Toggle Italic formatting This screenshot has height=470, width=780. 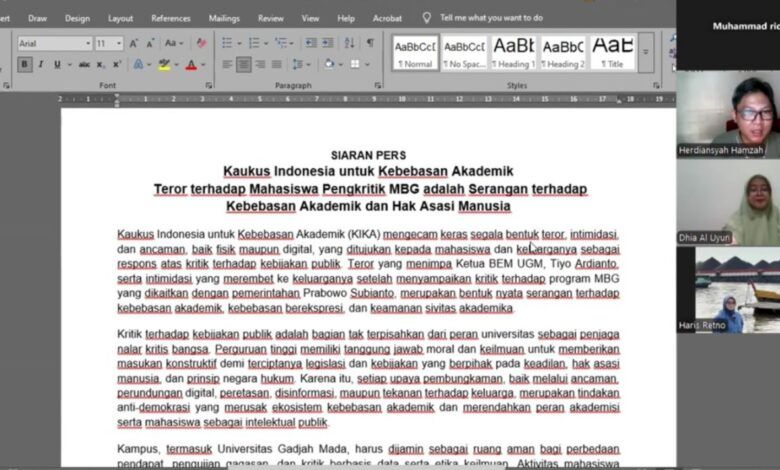41,64
